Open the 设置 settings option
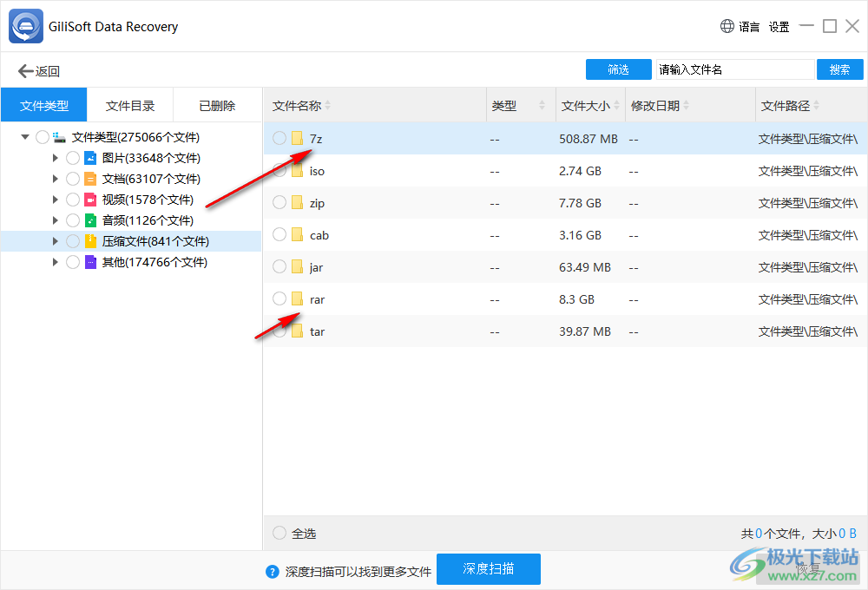The height and width of the screenshot is (590, 868). point(779,27)
